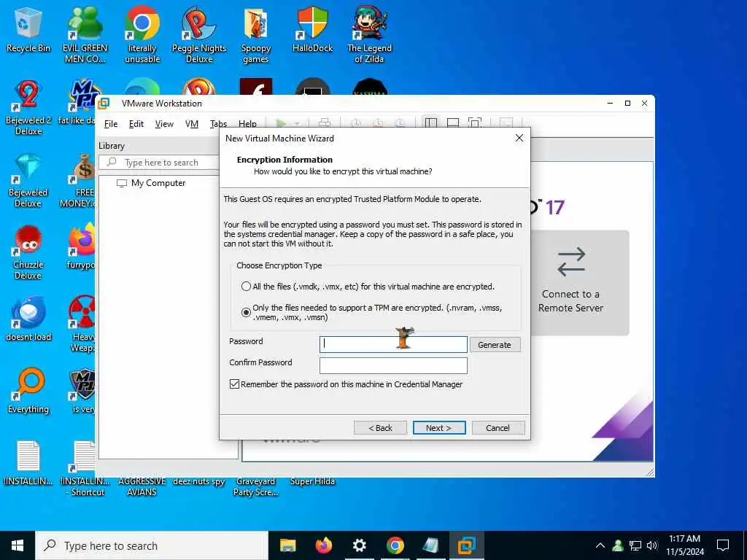Close the New Virtual Machine Wizard dialog
Image resolution: width=747 pixels, height=560 pixels.
(519, 138)
